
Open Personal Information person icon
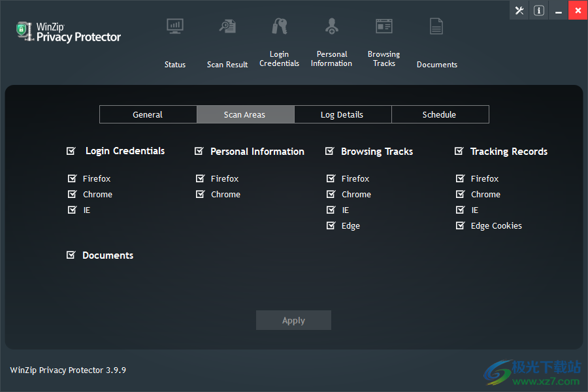[332, 26]
